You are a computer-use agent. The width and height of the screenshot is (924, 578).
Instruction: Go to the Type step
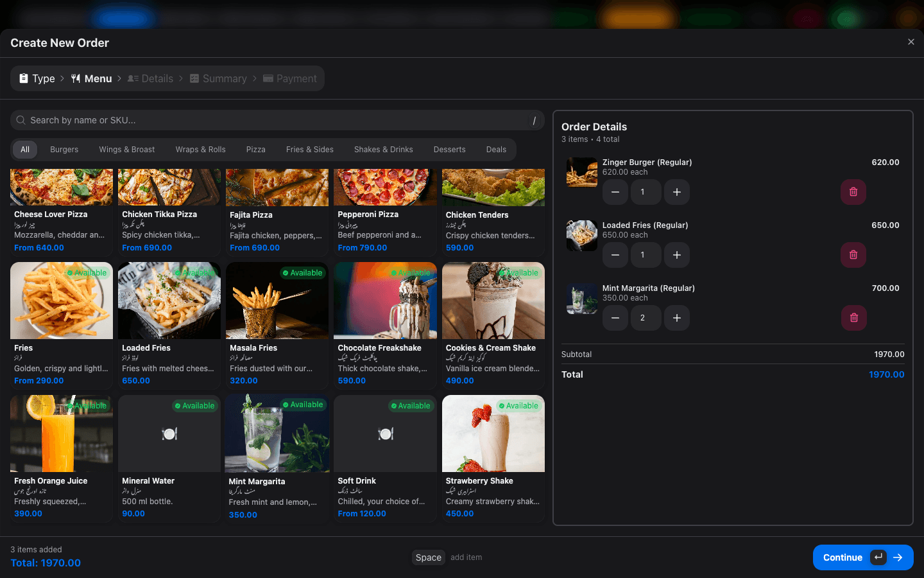tap(37, 78)
